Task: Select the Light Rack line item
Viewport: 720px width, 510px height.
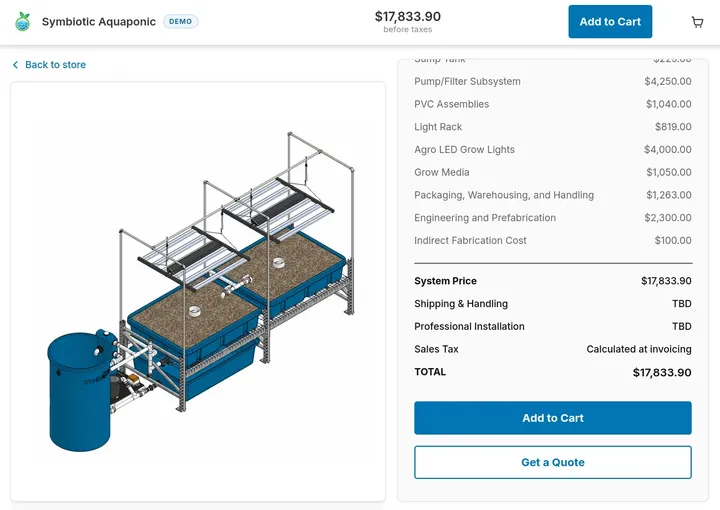Action: (552, 127)
